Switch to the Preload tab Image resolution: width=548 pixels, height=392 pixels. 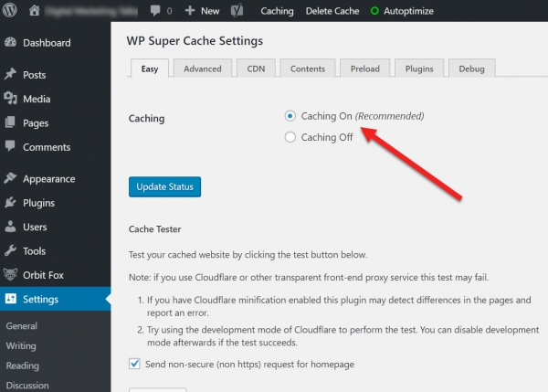coord(364,69)
